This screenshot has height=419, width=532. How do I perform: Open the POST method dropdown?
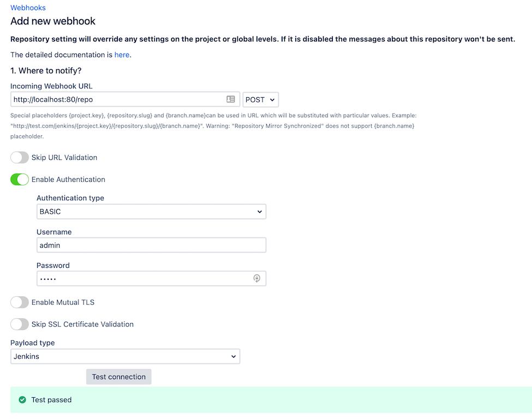[x=260, y=99]
